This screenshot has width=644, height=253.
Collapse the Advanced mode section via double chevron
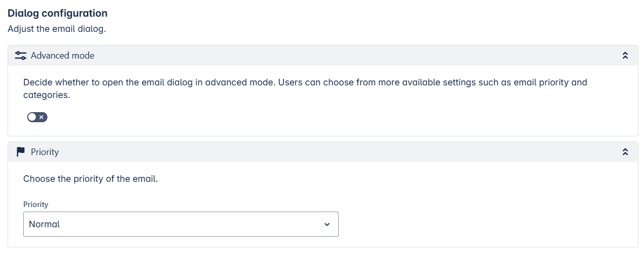pyautogui.click(x=625, y=56)
